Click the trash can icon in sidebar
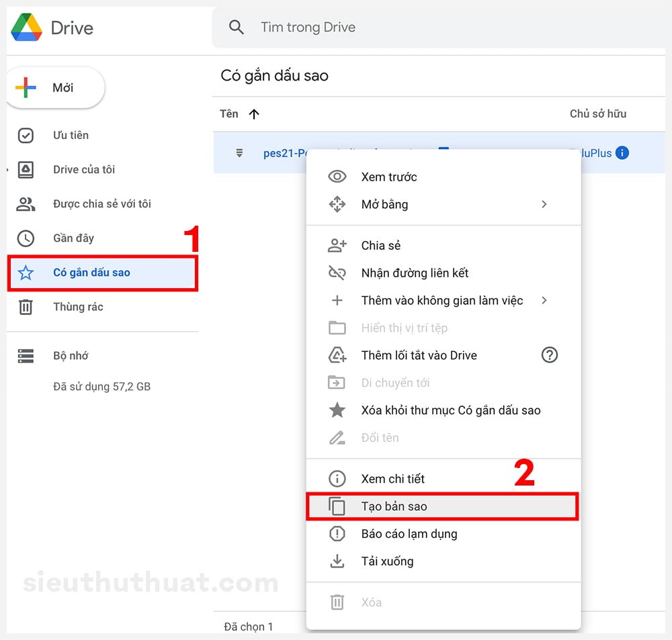Viewport: 672px width, 640px height. (26, 307)
